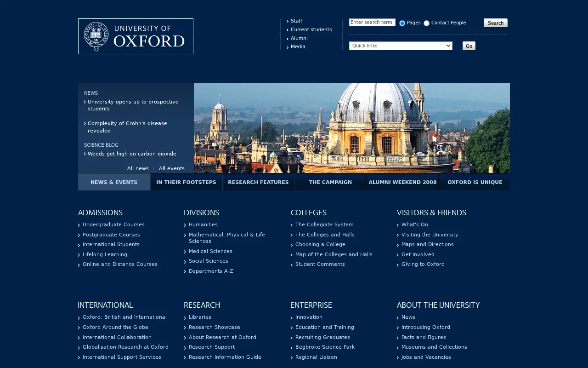Image resolution: width=588 pixels, height=368 pixels.
Task: Switch to the In Their Footsteps tab
Action: (186, 182)
